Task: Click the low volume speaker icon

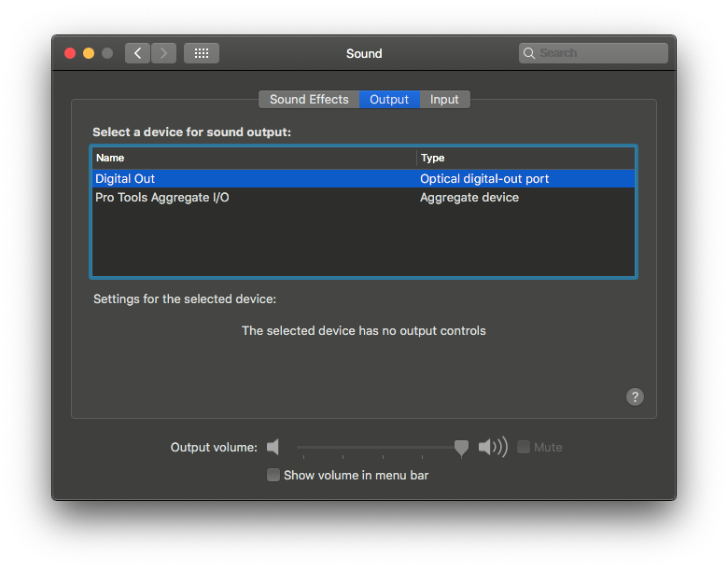Action: pyautogui.click(x=273, y=448)
